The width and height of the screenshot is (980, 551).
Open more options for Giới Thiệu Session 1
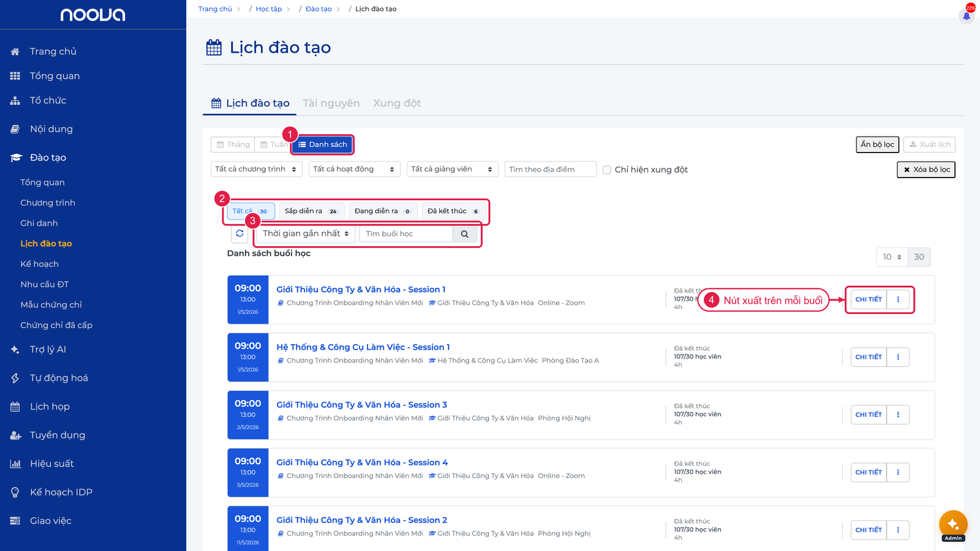pyautogui.click(x=898, y=299)
